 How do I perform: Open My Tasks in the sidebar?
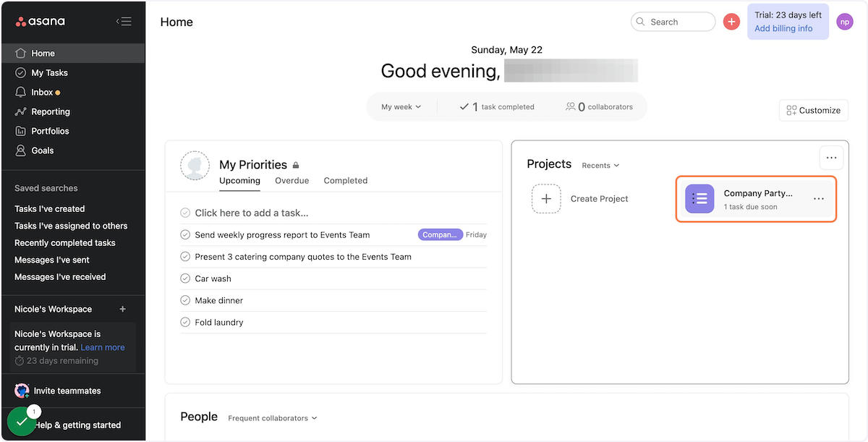pos(72,72)
